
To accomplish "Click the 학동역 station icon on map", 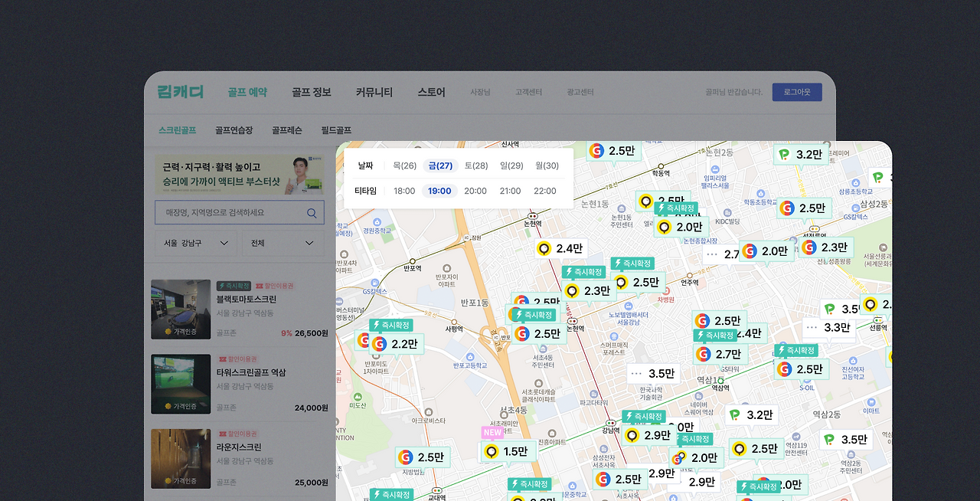I will tap(661, 165).
